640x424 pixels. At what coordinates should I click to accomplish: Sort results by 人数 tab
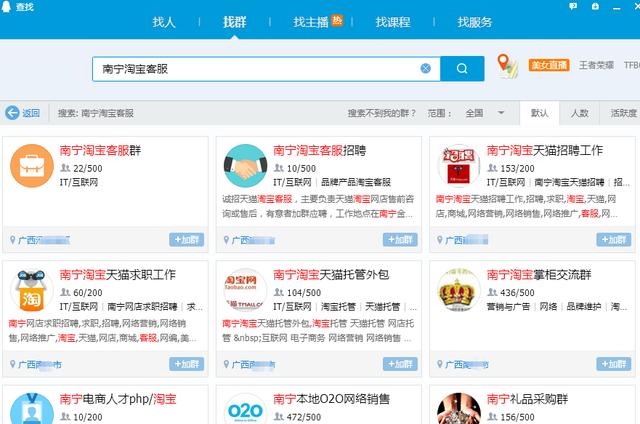579,113
